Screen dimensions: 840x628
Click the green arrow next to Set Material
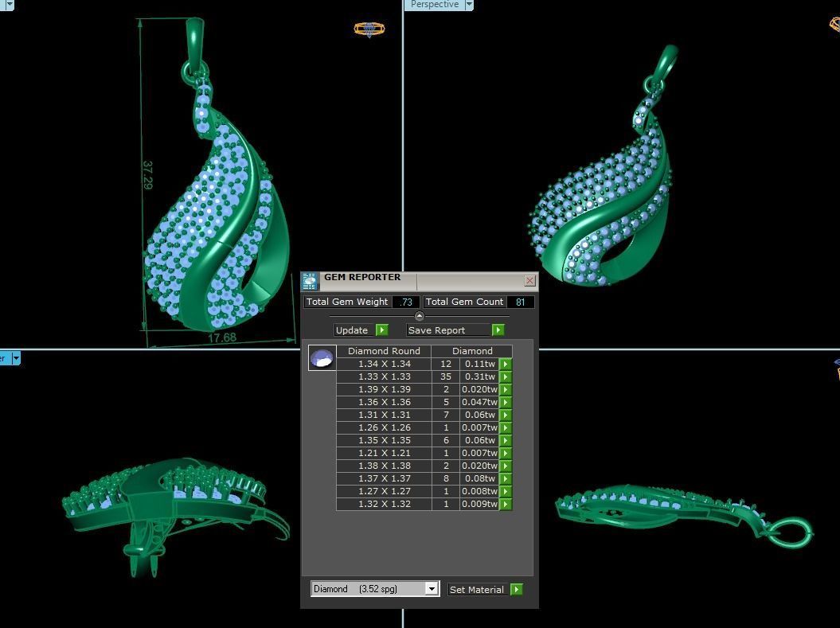[517, 589]
